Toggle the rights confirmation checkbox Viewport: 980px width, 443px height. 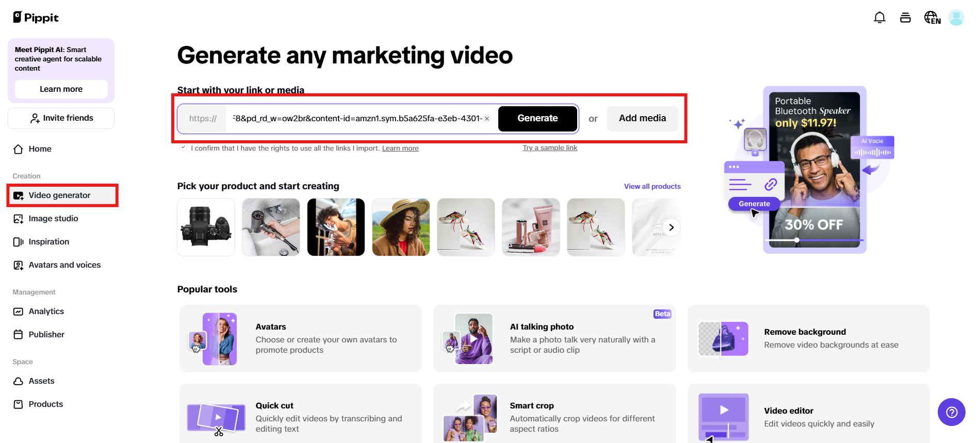pyautogui.click(x=183, y=147)
